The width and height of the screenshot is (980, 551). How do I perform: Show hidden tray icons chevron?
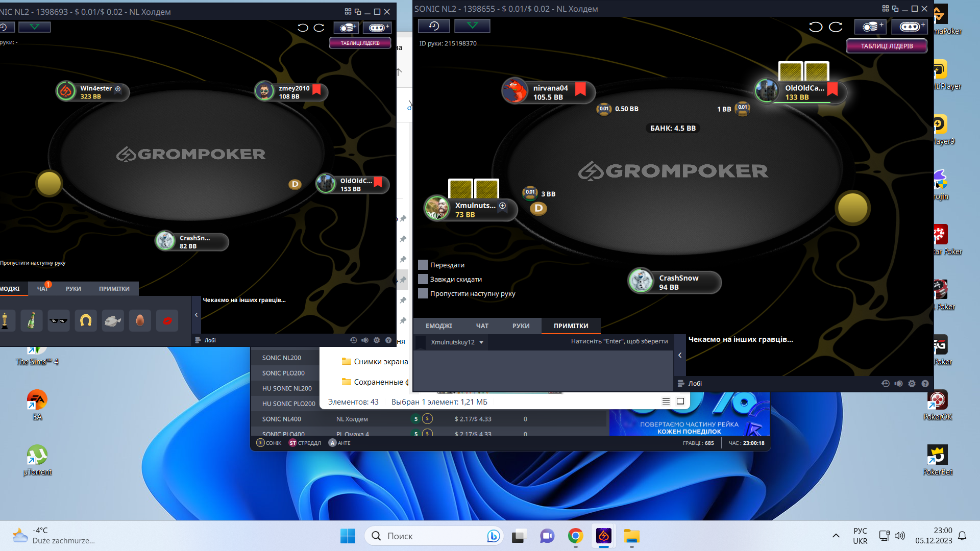click(836, 536)
